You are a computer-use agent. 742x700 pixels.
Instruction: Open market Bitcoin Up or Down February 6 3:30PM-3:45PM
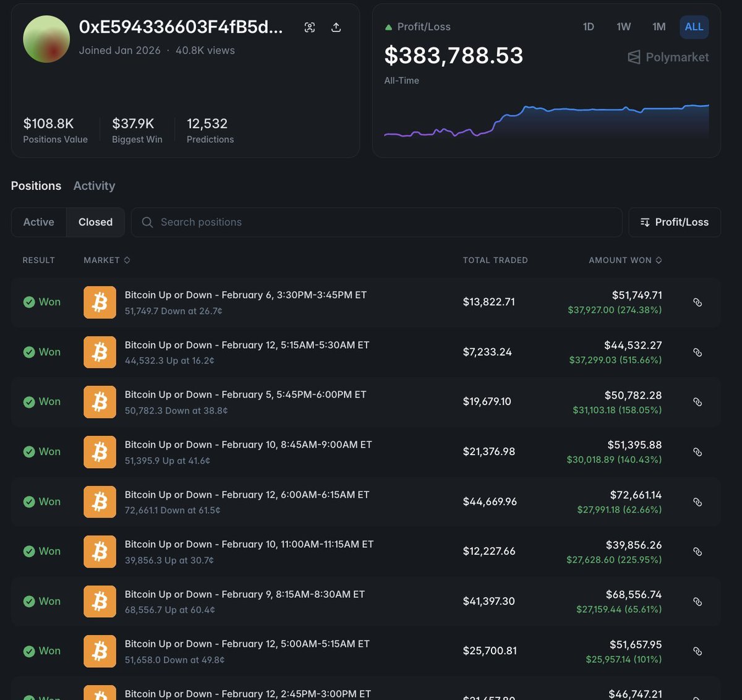(x=245, y=295)
